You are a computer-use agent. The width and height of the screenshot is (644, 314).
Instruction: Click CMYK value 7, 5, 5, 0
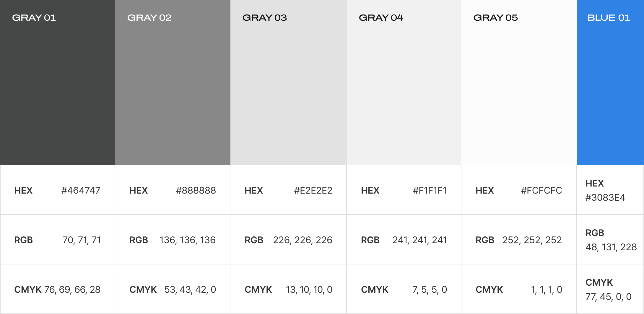point(430,290)
